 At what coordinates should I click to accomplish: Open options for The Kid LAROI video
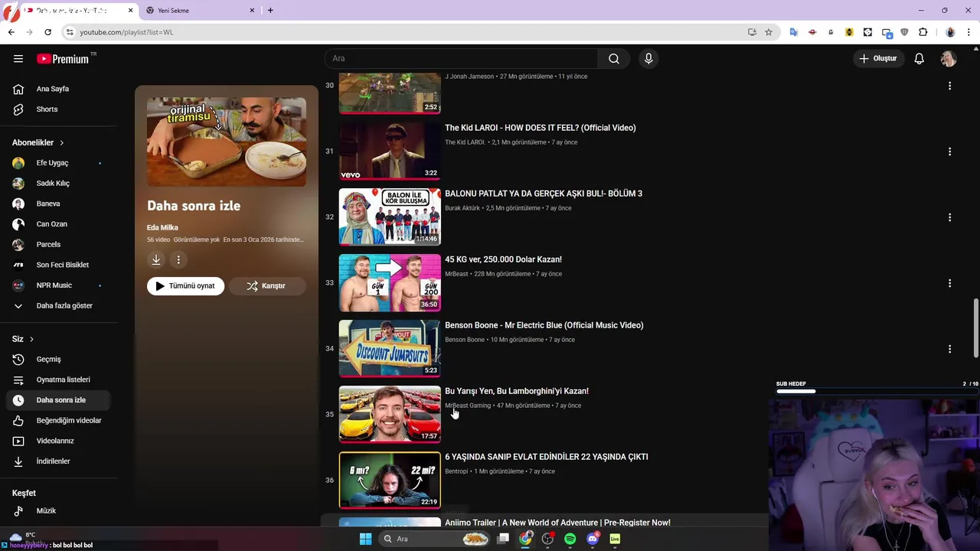(x=949, y=152)
